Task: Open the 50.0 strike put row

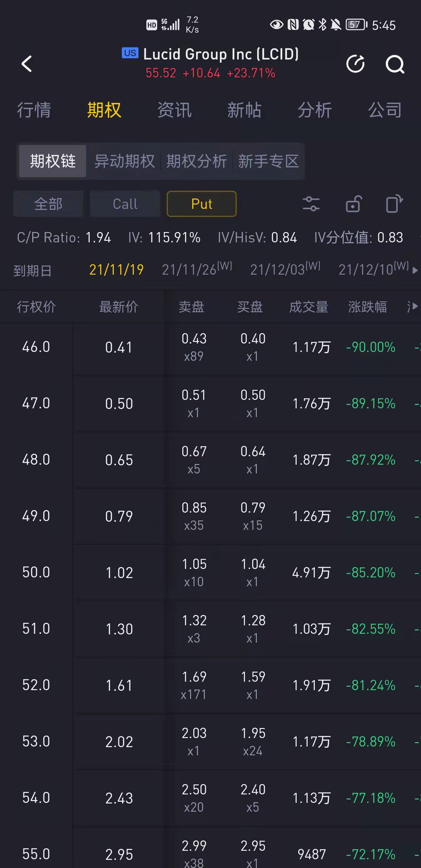Action: [210, 572]
